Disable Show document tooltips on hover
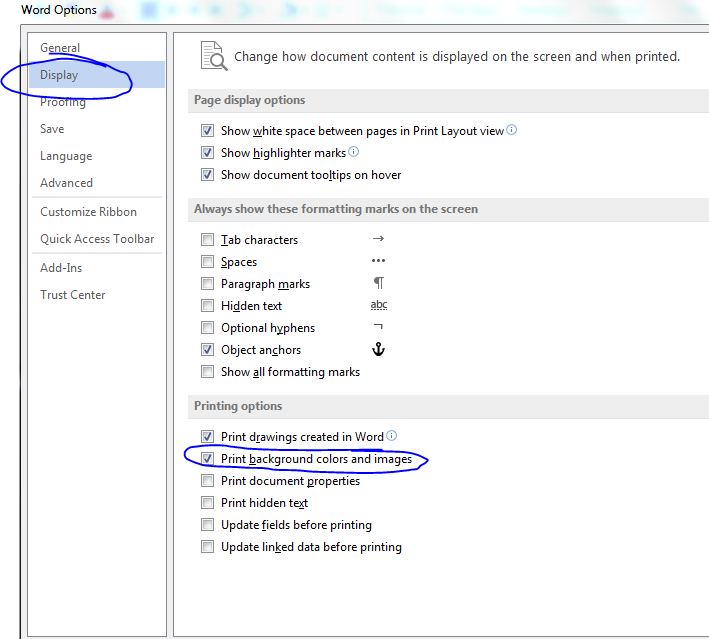 click(x=207, y=175)
